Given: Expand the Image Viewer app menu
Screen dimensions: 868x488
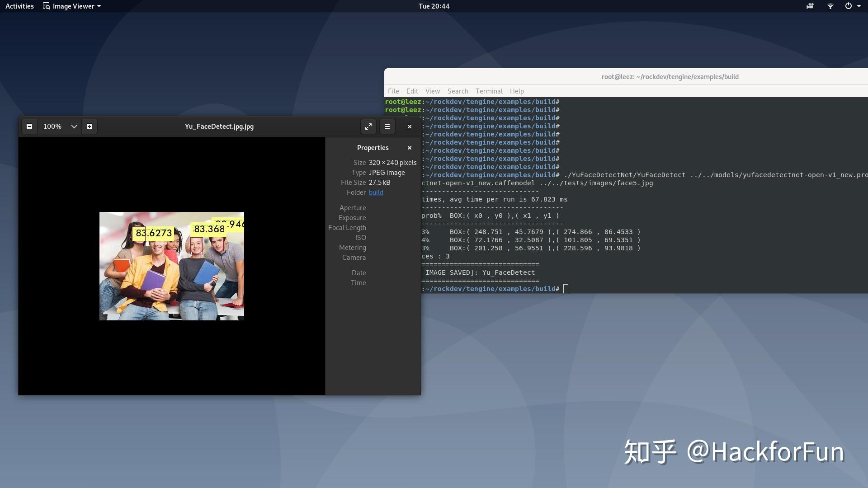Looking at the screenshot, I should pos(72,6).
